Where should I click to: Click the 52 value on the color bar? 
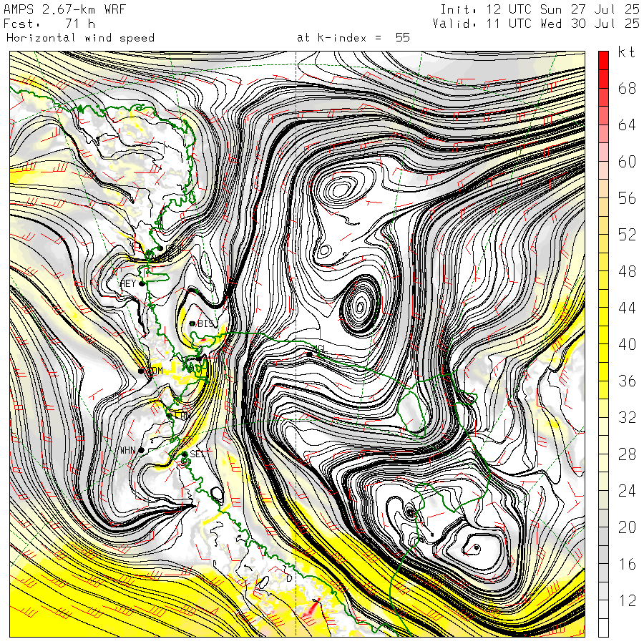click(x=627, y=235)
